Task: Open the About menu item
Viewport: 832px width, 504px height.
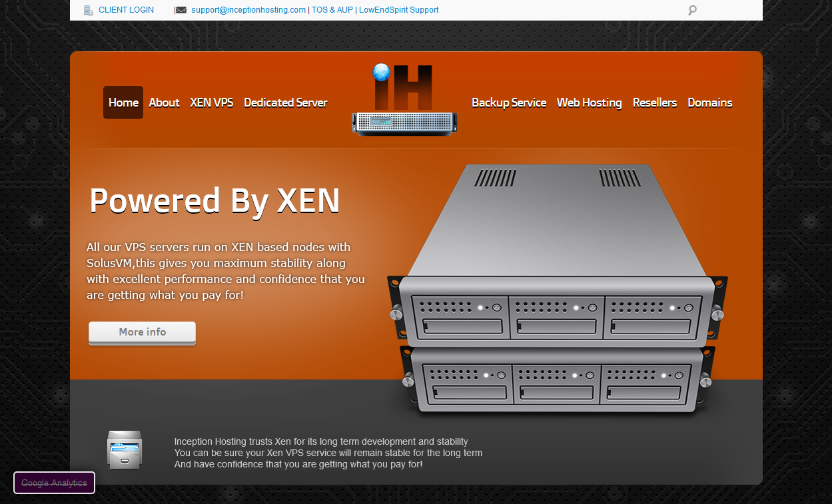Action: [164, 103]
